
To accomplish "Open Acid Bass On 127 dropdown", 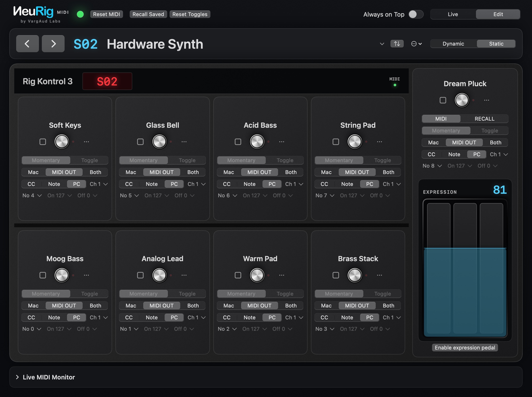I will (255, 195).
